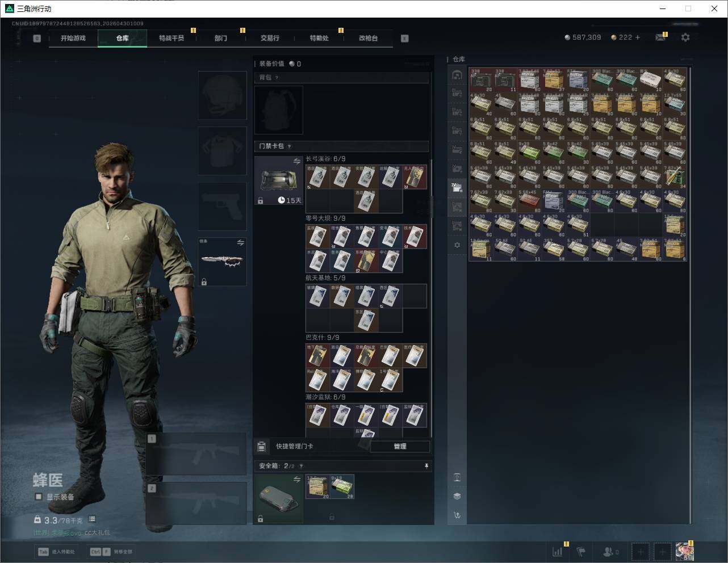Click the 潮汐监狱: 6/9 label
Image resolution: width=728 pixels, height=563 pixels.
point(325,397)
